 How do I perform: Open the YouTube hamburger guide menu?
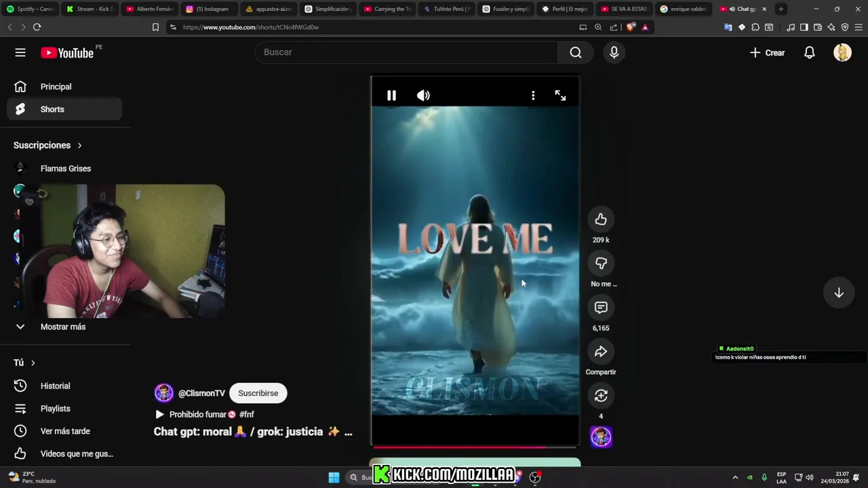20,52
